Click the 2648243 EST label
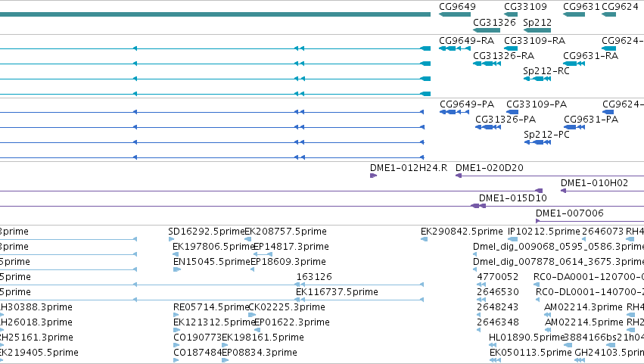The width and height of the screenshot is (644, 364). (497, 308)
